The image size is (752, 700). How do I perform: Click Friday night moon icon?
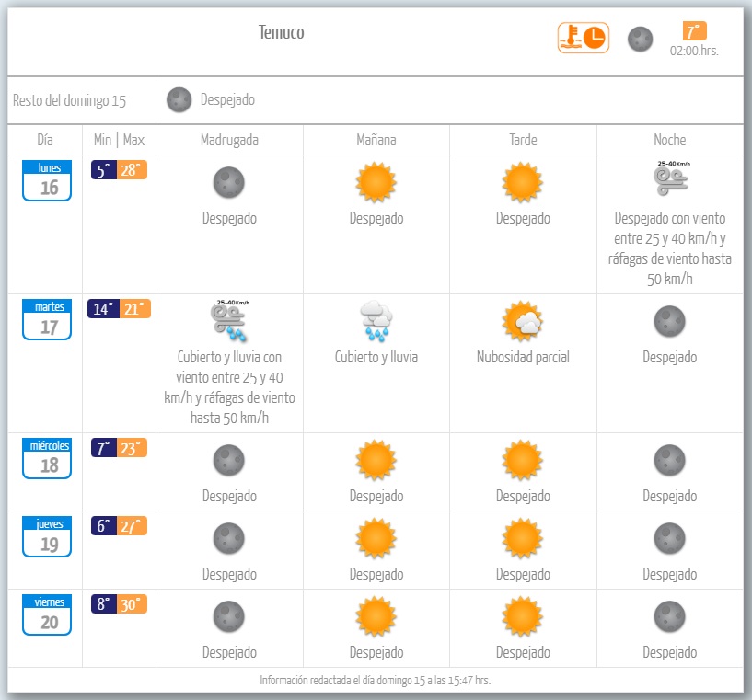(x=669, y=614)
